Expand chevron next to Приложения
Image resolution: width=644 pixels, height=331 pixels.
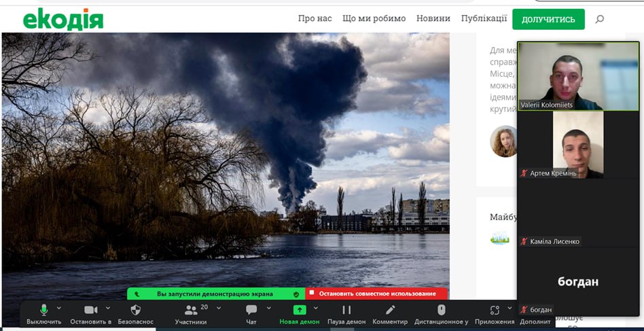[x=509, y=308]
